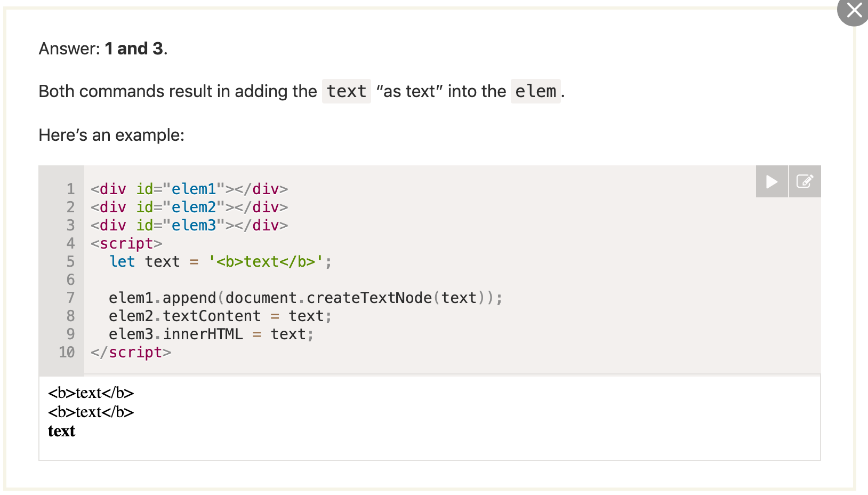Click the createTextNode code line
Viewport: 868px width, 495px height.
click(x=306, y=298)
